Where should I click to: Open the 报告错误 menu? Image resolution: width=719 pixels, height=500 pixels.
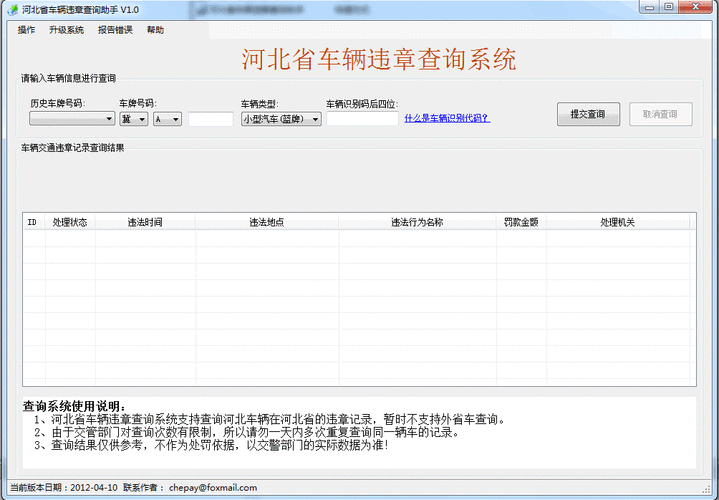tap(115, 30)
